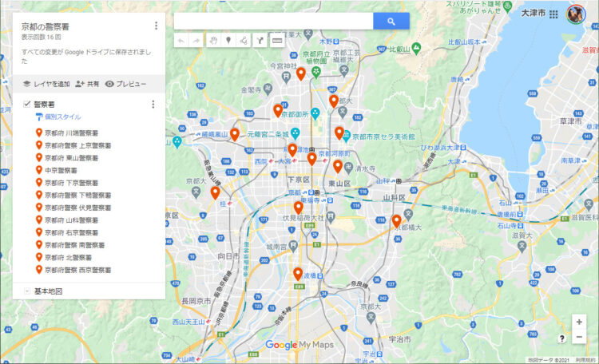Click the blue search button
Viewport: 599px width, 364px height.
coord(391,22)
